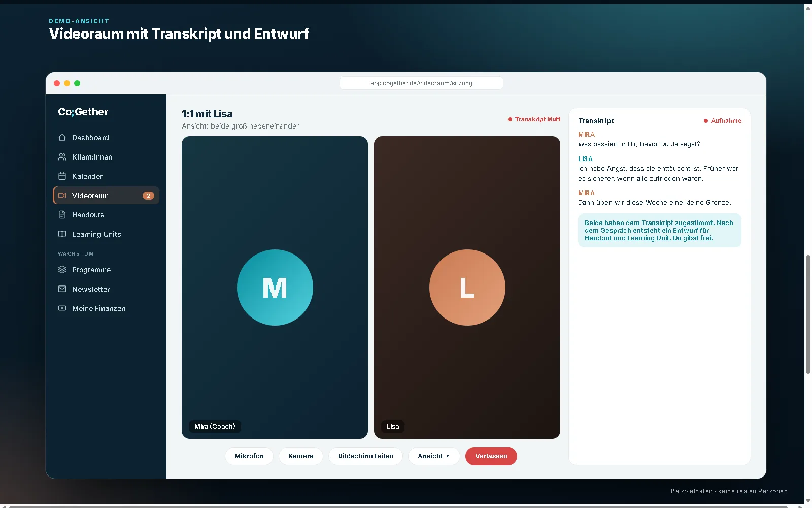The image size is (812, 508).
Task: Click the Transkript panel heading
Action: point(596,121)
